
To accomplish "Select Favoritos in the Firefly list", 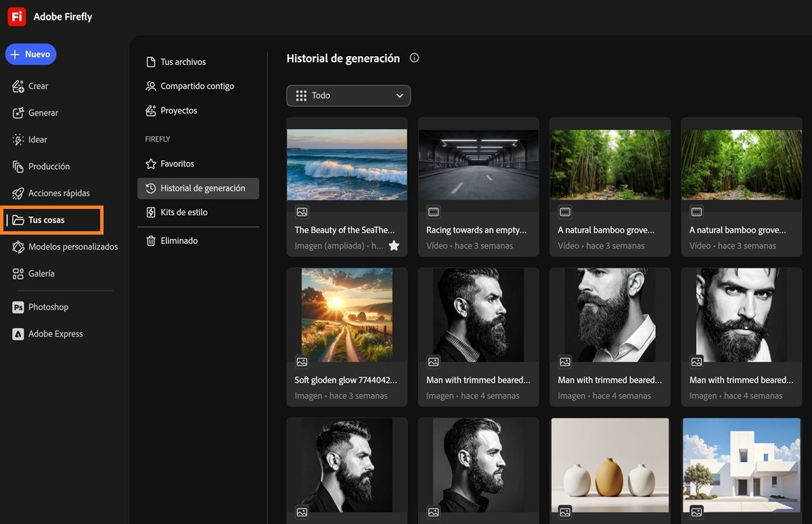I will tap(177, 164).
